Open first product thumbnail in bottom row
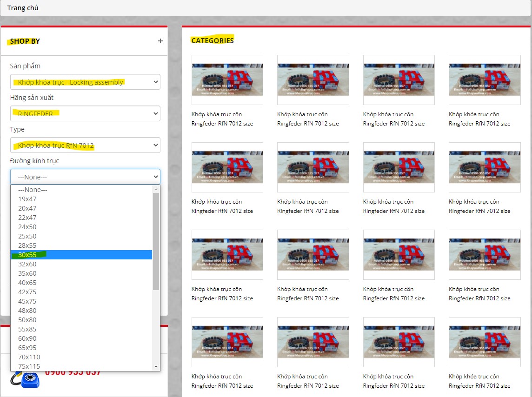This screenshot has width=532, height=397. (x=227, y=343)
